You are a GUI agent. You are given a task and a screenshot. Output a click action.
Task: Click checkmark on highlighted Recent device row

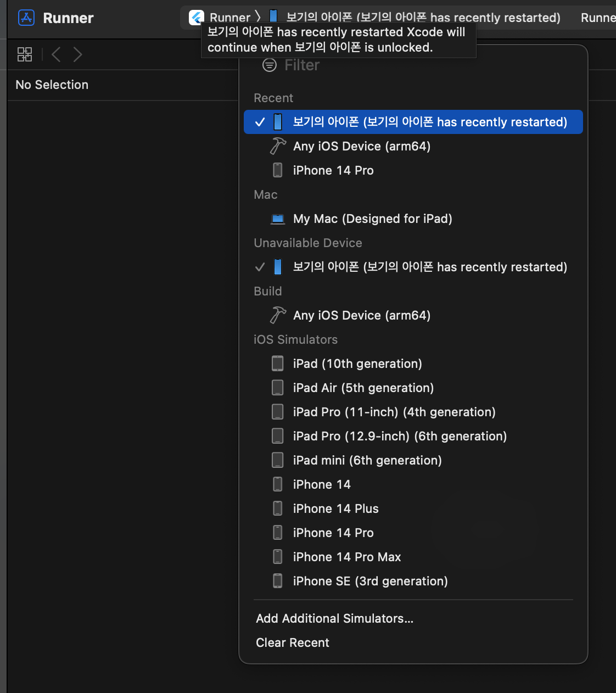click(x=260, y=122)
